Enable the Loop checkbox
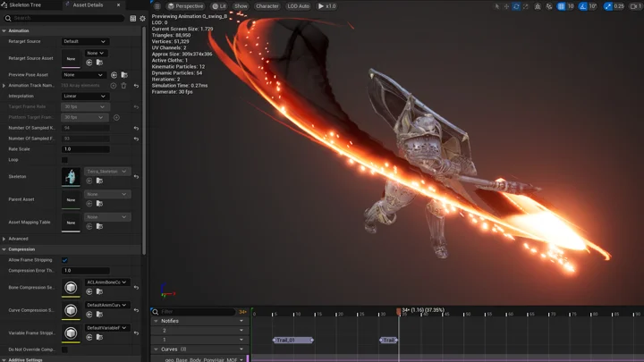 [x=64, y=160]
